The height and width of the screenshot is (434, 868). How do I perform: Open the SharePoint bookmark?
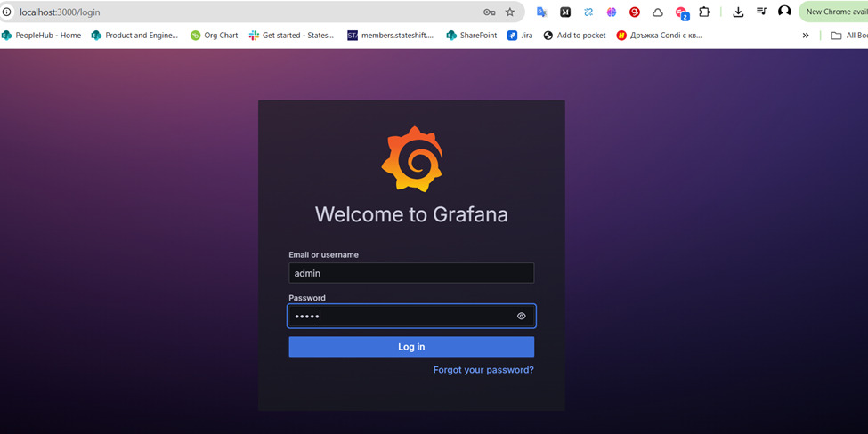(472, 36)
